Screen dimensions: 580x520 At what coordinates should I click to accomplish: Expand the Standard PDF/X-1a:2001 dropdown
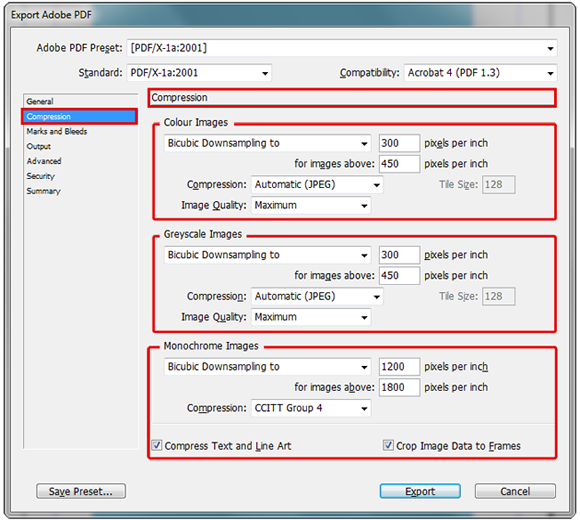(199, 73)
